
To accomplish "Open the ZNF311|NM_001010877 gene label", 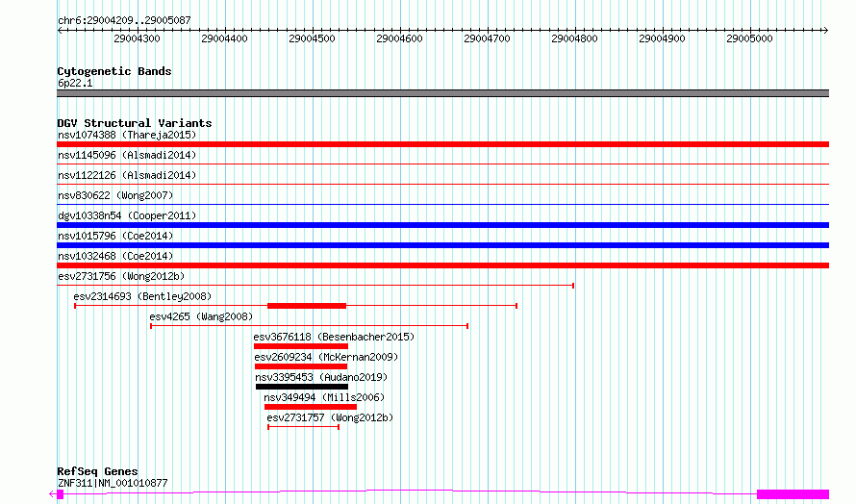I will tap(113, 483).
